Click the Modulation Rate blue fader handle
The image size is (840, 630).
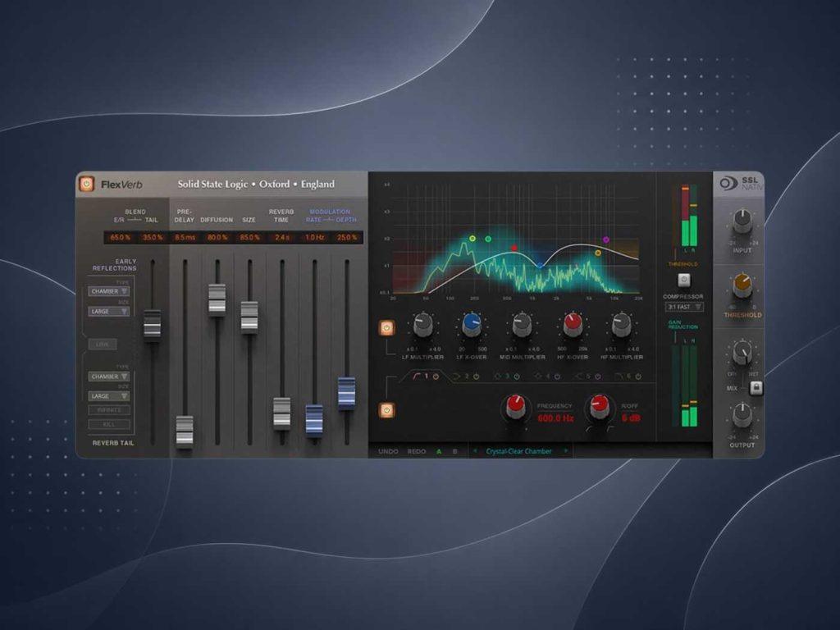tap(314, 419)
